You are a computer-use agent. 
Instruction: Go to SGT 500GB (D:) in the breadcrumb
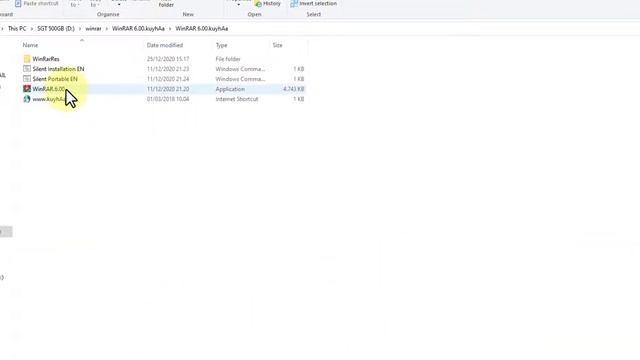[56, 29]
